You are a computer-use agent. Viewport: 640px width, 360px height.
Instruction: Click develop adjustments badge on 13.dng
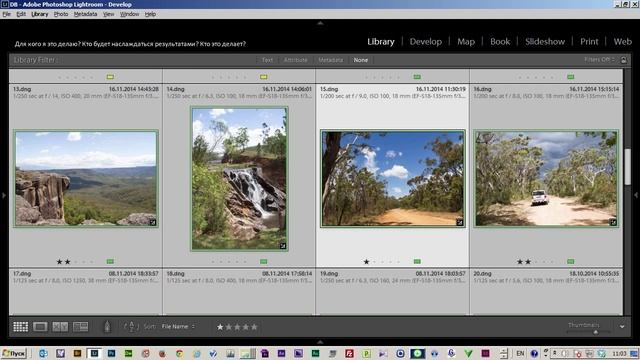coord(153,222)
